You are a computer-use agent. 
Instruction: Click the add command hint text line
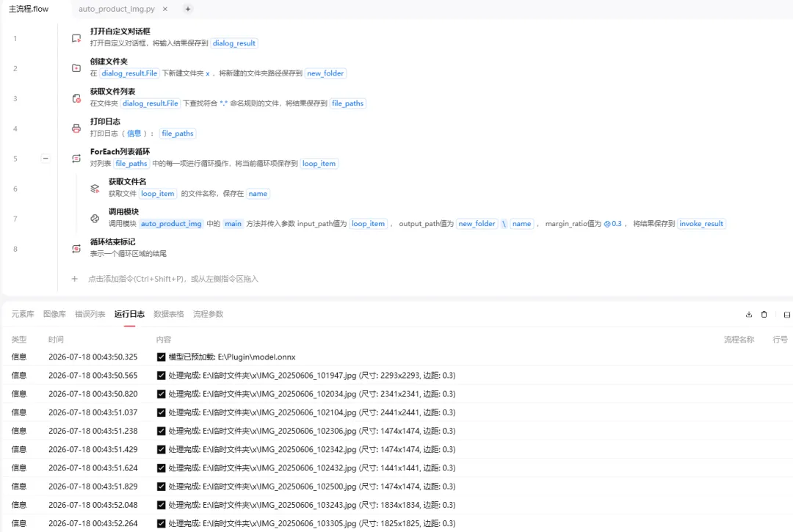[173, 279]
